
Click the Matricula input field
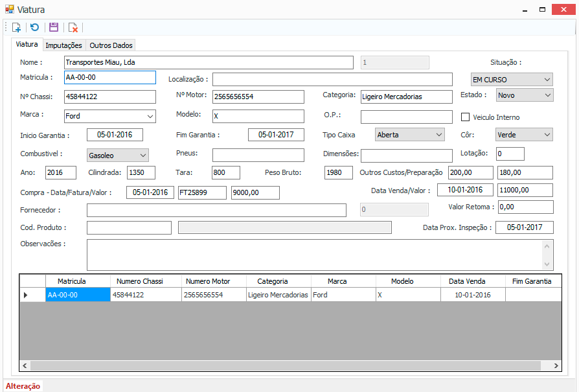click(110, 77)
